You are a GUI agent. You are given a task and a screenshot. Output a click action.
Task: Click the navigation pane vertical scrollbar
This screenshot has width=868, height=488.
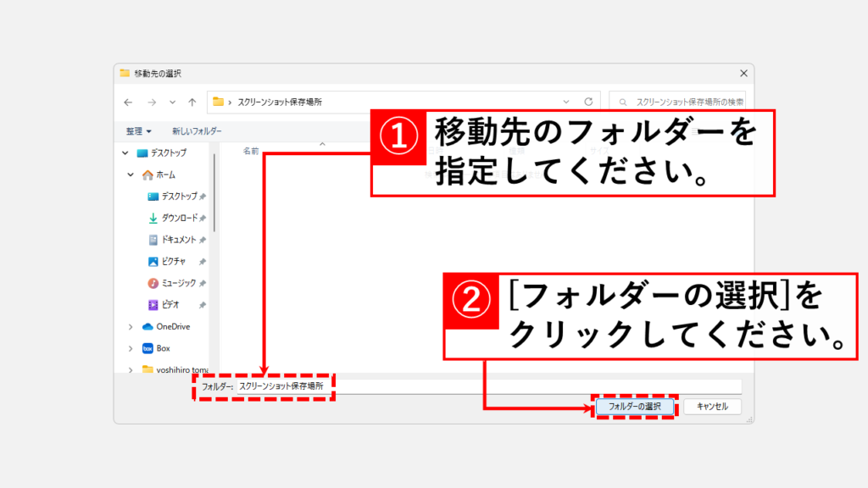coord(214,192)
